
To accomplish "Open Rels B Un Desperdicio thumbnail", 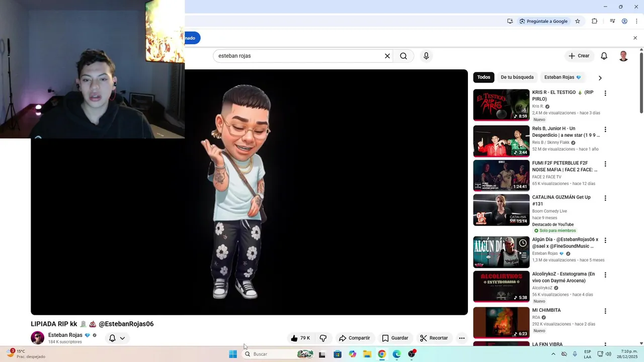I will point(501,141).
